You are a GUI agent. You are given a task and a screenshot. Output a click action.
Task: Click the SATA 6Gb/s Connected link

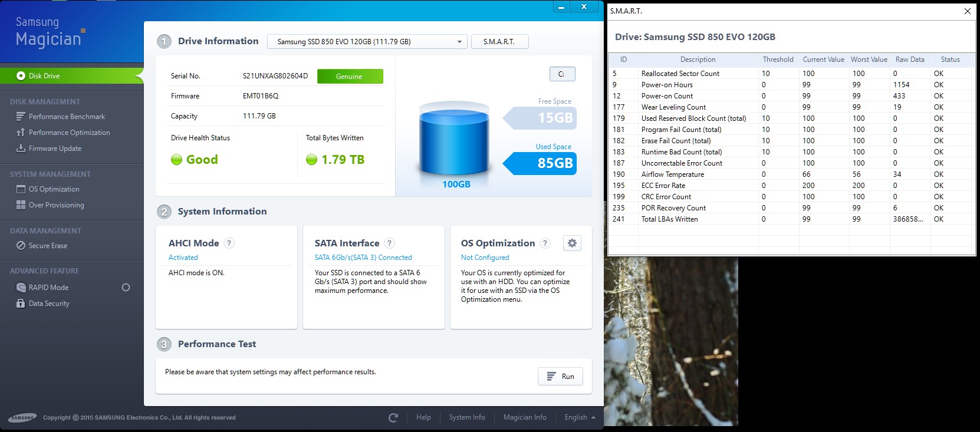[x=363, y=258]
